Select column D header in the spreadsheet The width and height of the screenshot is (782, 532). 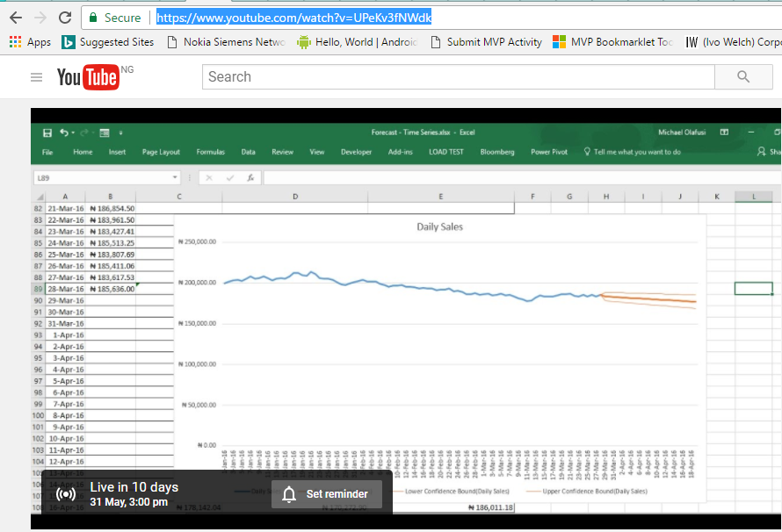point(295,197)
